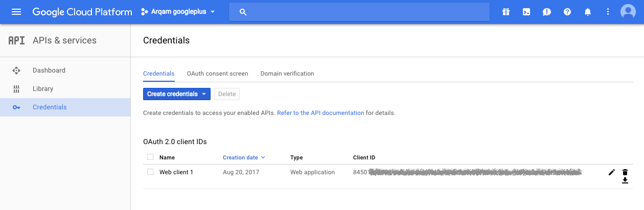The width and height of the screenshot is (644, 210).
Task: Open the Arqam googleplus project selector
Action: (x=178, y=12)
